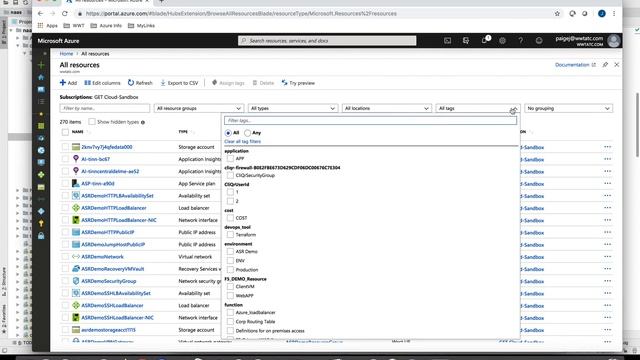Open portal settings gear icon

[x=502, y=41]
